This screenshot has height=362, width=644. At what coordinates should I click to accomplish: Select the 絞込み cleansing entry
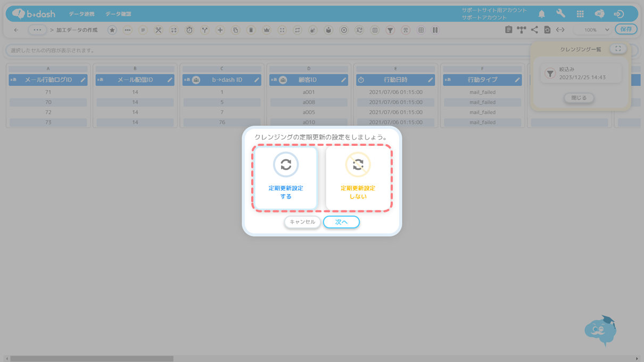point(581,73)
